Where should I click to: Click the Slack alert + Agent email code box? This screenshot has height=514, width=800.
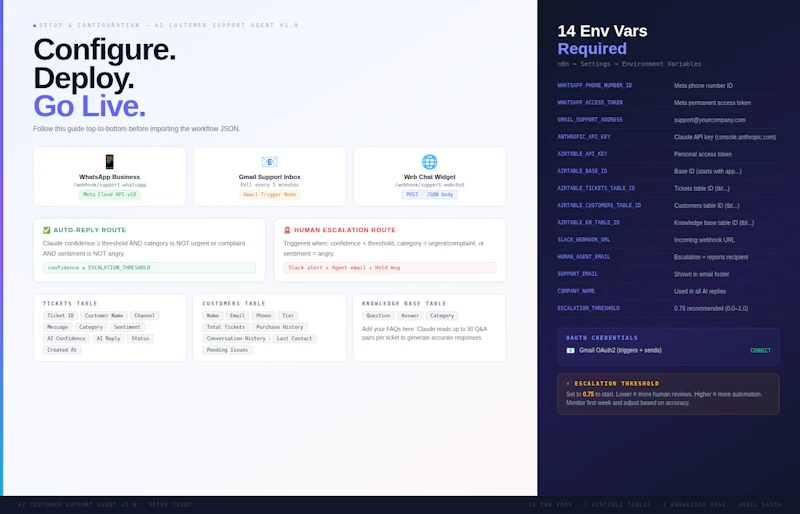tap(390, 267)
